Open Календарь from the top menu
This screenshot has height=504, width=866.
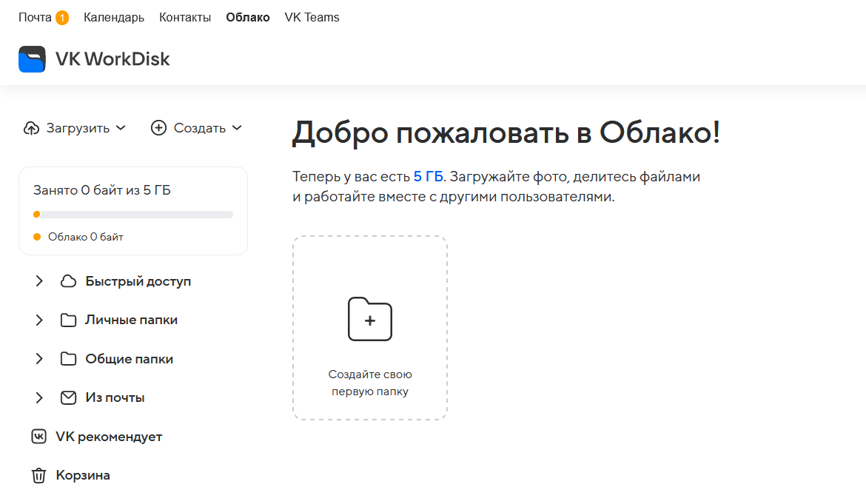(x=114, y=17)
